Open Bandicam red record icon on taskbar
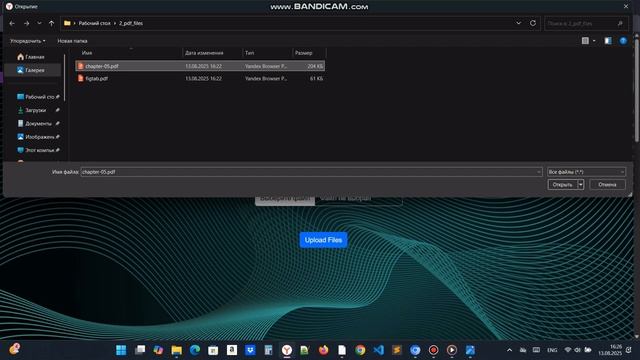The width and height of the screenshot is (640, 360). [x=433, y=350]
